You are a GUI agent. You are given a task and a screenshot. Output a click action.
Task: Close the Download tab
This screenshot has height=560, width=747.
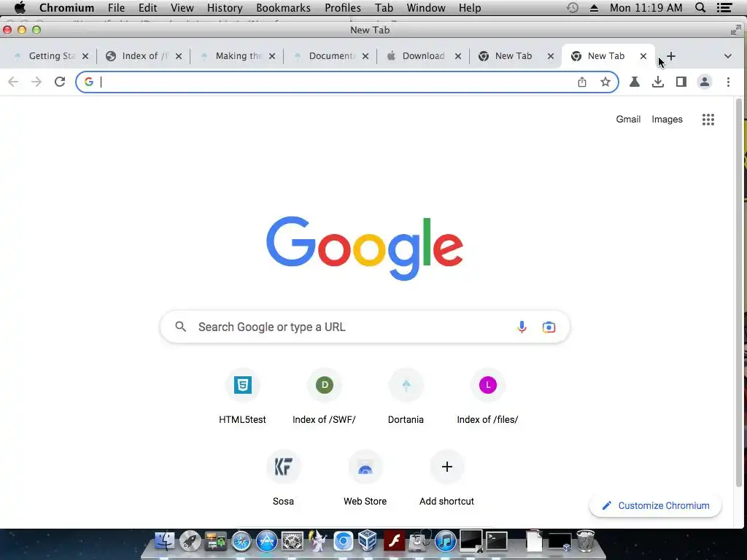(458, 56)
